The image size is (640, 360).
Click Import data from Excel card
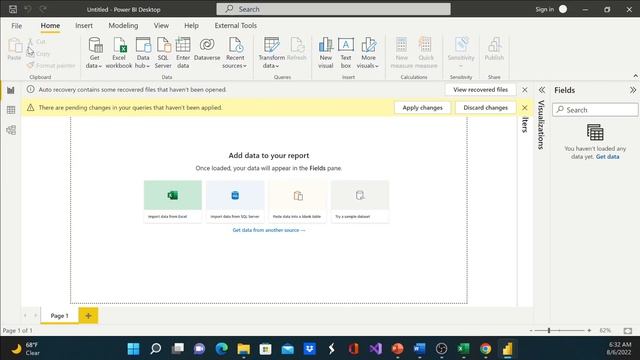click(x=173, y=201)
